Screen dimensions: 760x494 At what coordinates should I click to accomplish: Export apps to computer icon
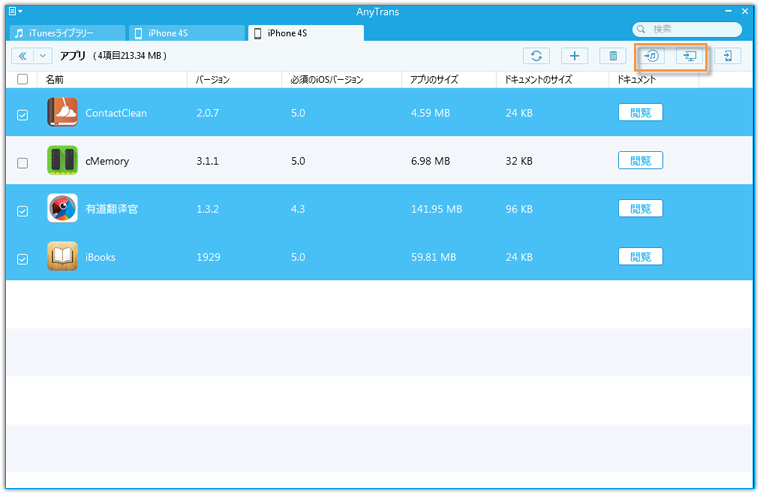(x=690, y=56)
